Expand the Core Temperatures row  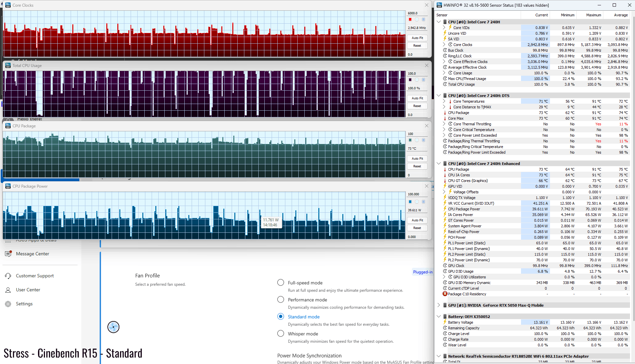click(444, 101)
